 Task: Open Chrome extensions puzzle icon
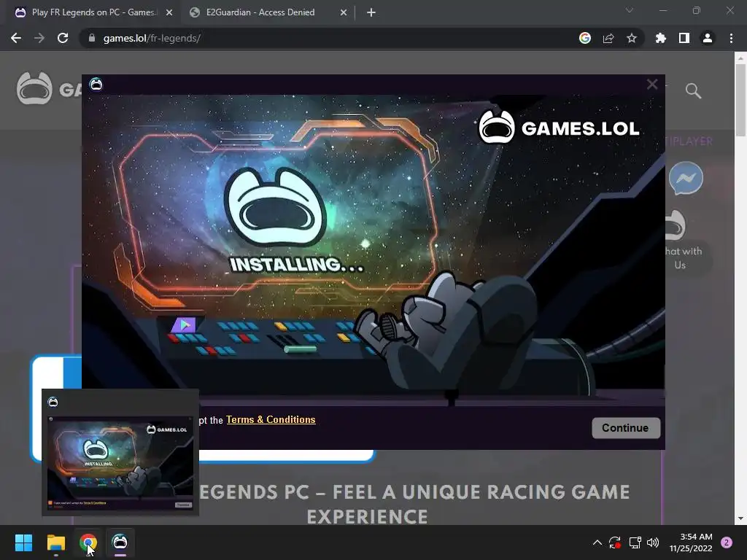[x=661, y=38]
